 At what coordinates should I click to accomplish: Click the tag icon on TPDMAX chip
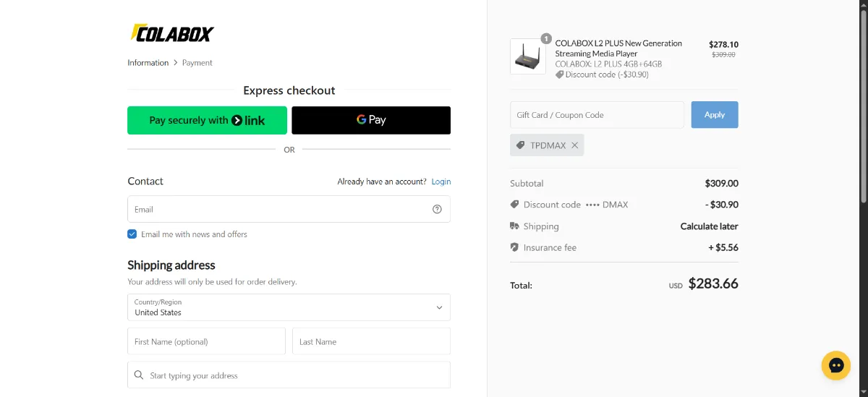click(520, 145)
